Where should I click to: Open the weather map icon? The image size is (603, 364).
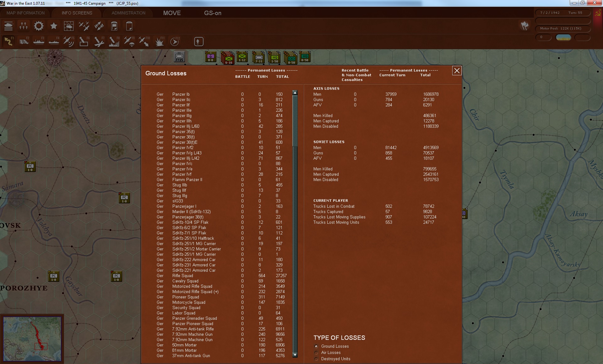coord(69,26)
